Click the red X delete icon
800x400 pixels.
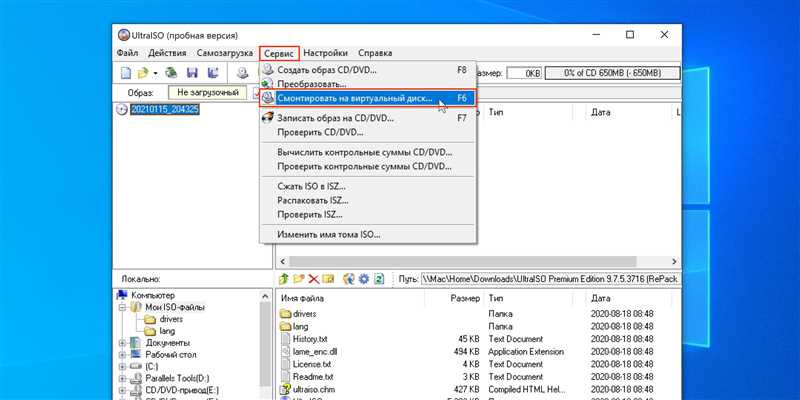click(313, 279)
